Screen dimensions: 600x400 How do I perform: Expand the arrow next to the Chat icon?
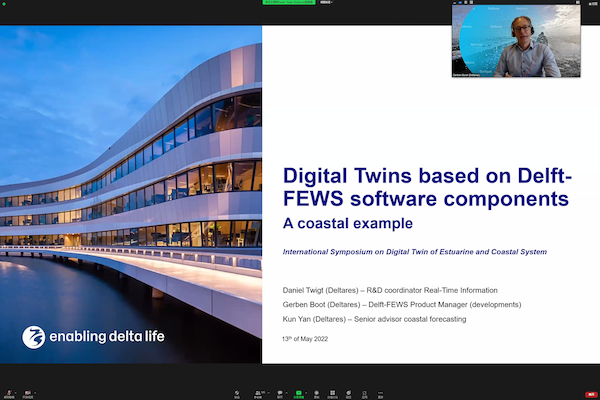tap(289, 390)
